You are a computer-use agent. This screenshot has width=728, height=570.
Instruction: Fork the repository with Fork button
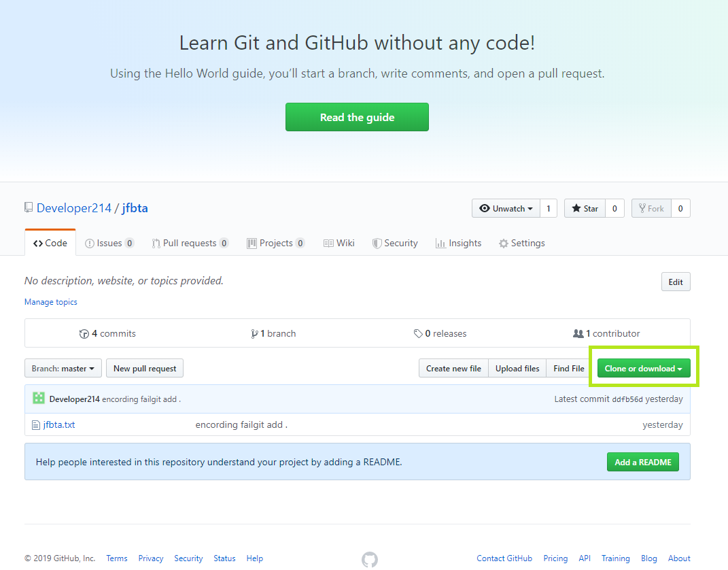click(651, 208)
